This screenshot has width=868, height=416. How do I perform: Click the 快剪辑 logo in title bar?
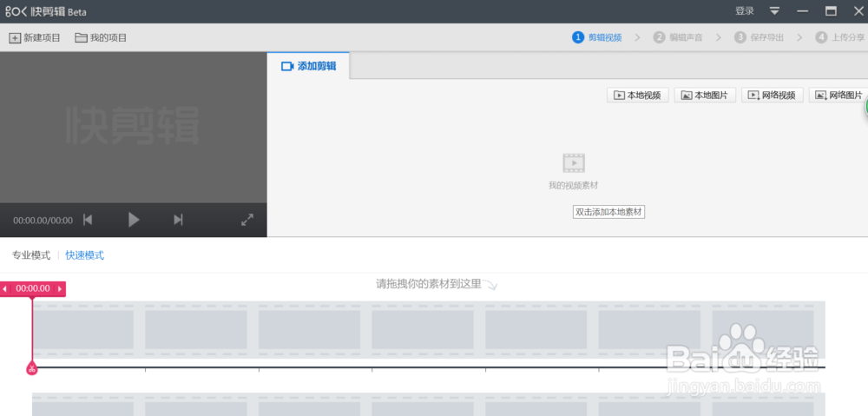tap(45, 11)
